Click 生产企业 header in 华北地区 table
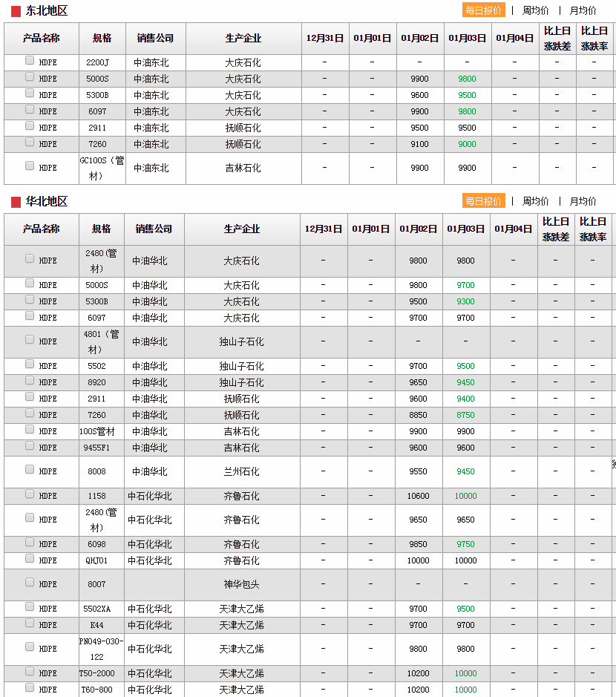Screen dimensions: 616x697 point(242,229)
